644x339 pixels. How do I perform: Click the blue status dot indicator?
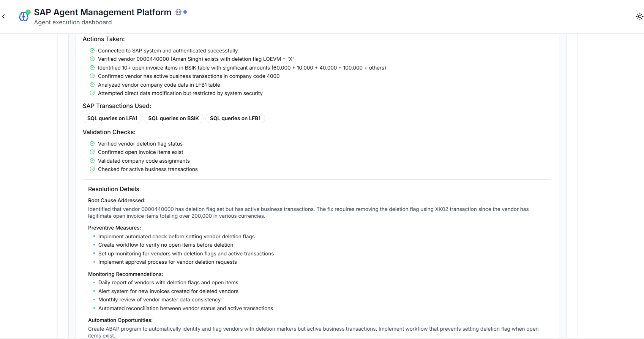coord(185,12)
